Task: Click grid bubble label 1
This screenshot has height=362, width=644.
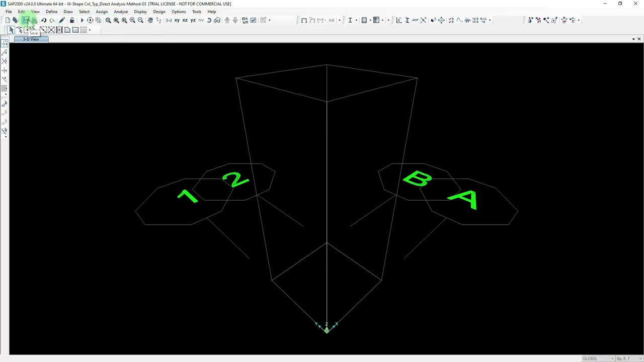Action: [188, 197]
